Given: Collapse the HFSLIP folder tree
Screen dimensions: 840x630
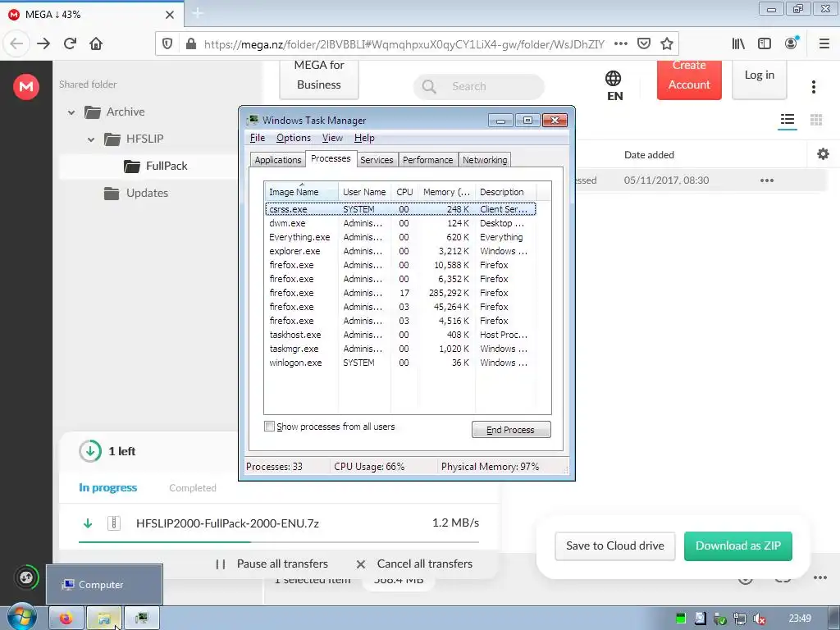Looking at the screenshot, I should (x=91, y=139).
